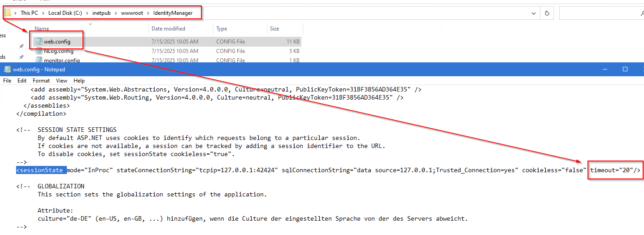Click the SESSION STATE SETTINGS comment heading
644x235 pixels.
coord(77,130)
